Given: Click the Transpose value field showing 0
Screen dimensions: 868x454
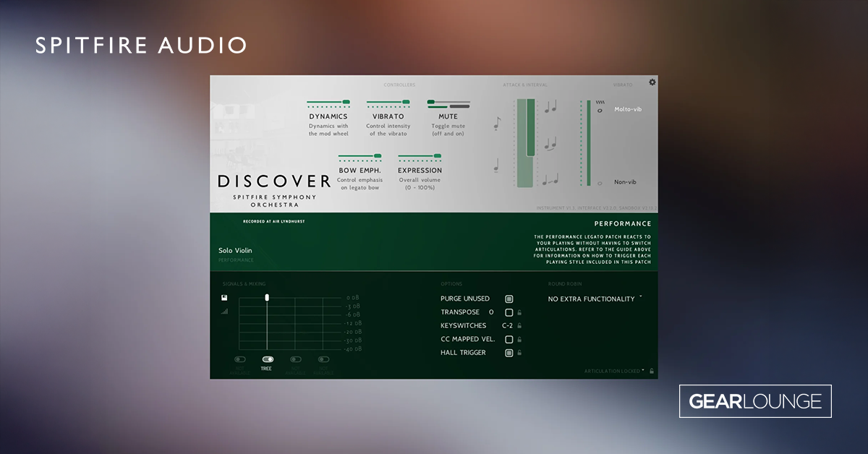Looking at the screenshot, I should (x=490, y=312).
